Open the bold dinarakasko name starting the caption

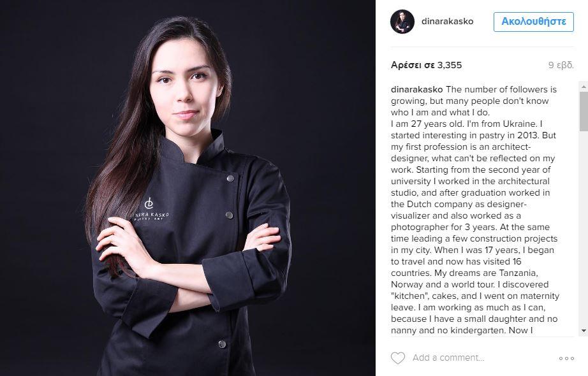coord(416,89)
